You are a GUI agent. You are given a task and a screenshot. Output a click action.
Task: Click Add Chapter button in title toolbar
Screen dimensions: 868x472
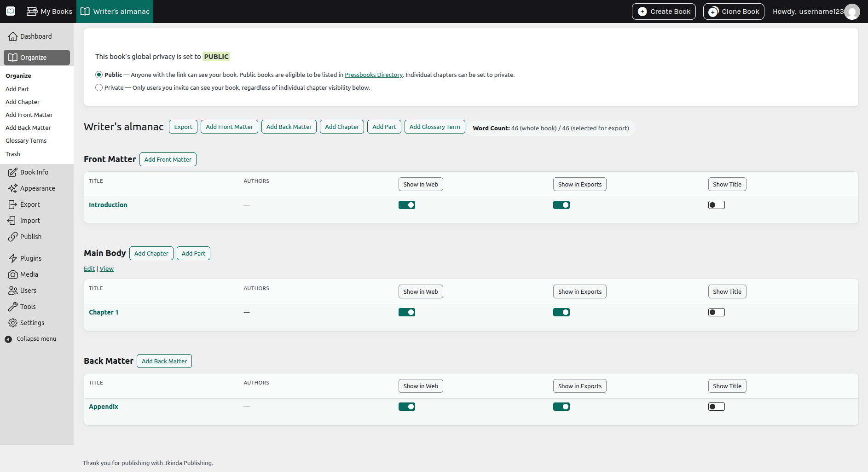coord(342,127)
